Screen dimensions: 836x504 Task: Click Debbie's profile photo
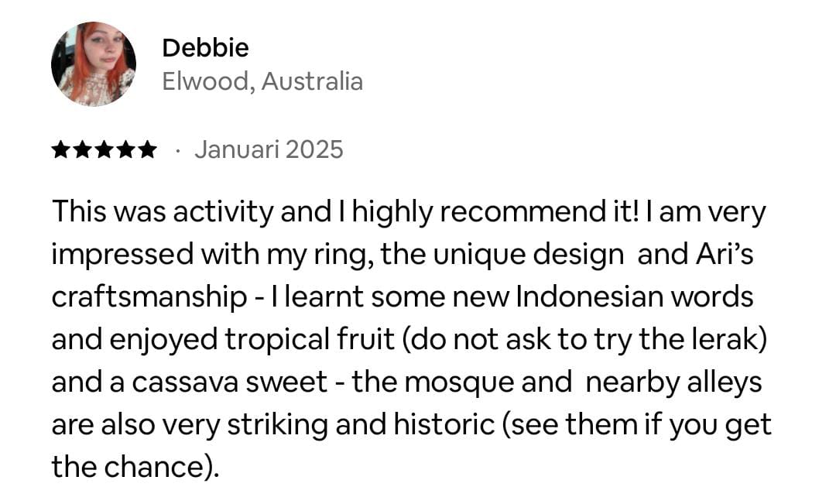click(x=94, y=64)
